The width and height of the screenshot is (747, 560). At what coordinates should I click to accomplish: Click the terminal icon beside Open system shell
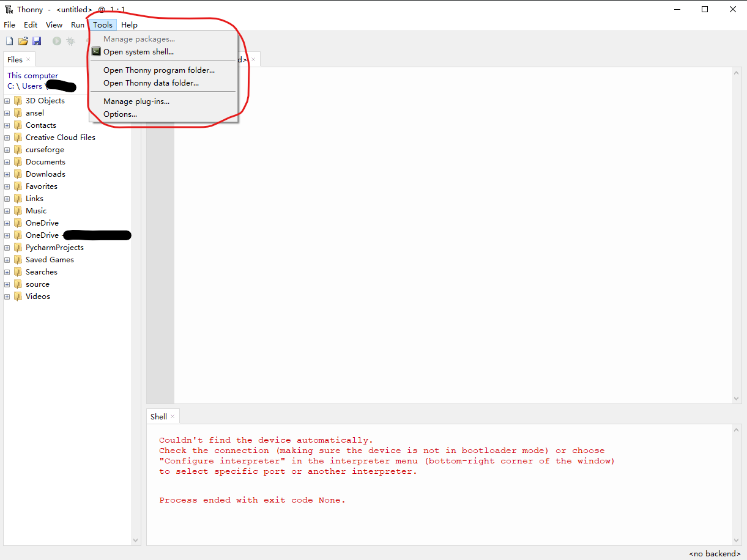tap(96, 51)
